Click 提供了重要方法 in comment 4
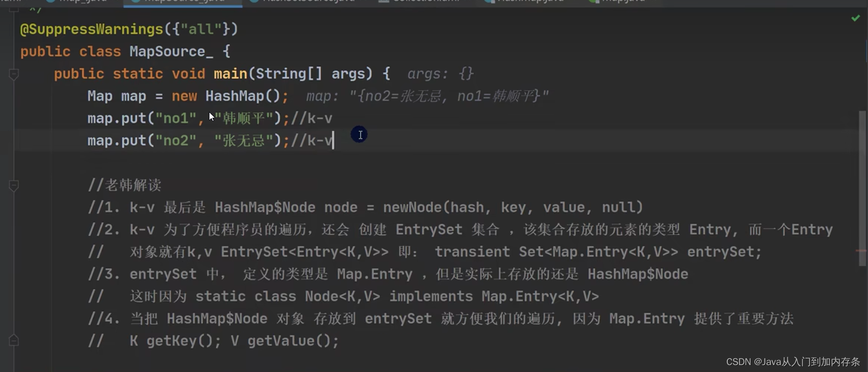Image resolution: width=868 pixels, height=372 pixels. click(744, 319)
